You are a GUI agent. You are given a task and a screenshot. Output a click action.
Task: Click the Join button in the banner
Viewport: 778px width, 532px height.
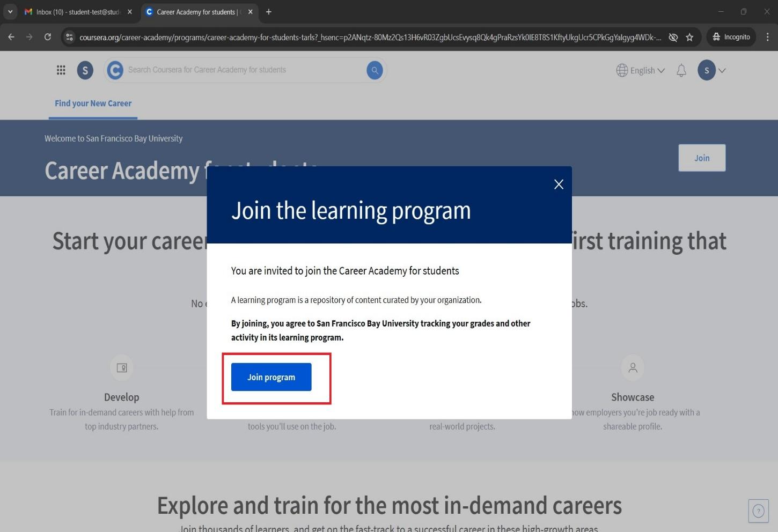point(702,158)
